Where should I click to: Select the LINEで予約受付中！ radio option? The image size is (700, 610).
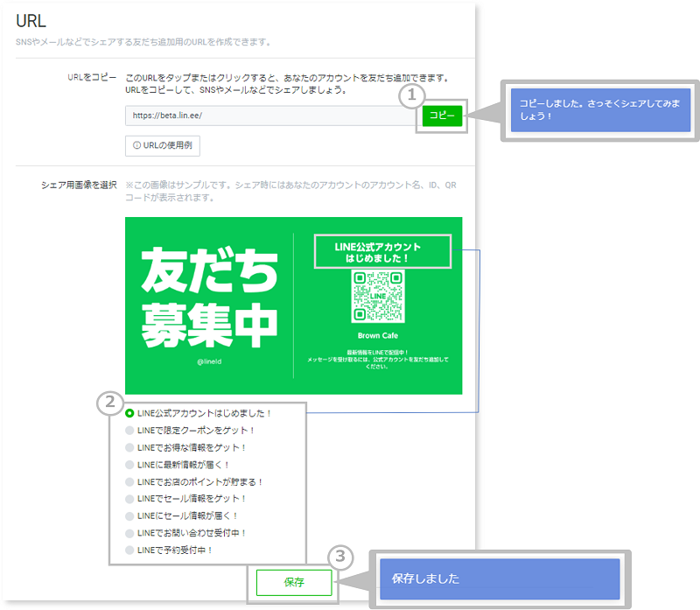(x=129, y=550)
